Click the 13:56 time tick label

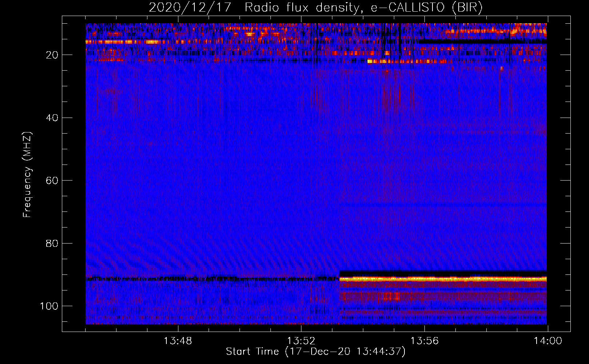pos(424,341)
